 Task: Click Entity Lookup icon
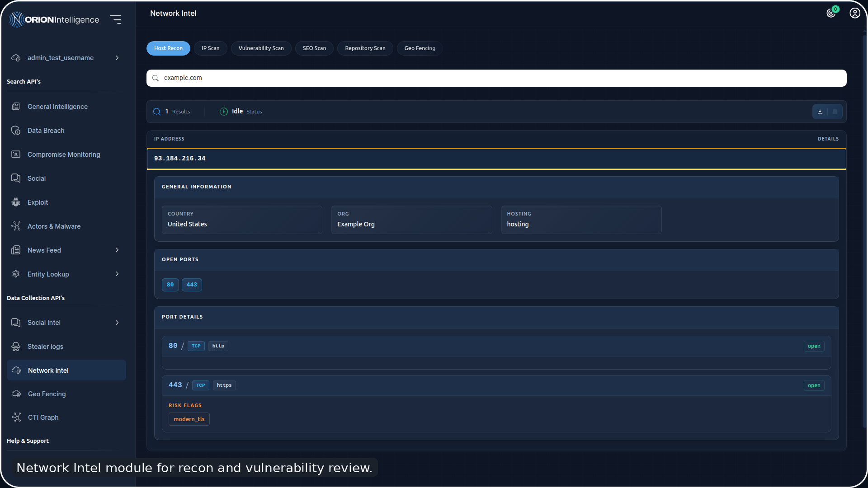(16, 274)
